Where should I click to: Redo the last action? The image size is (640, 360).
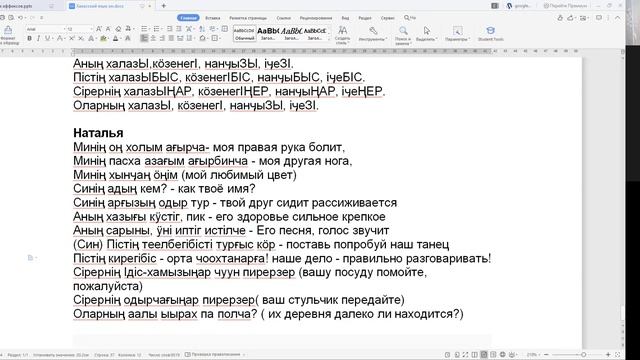32,18
